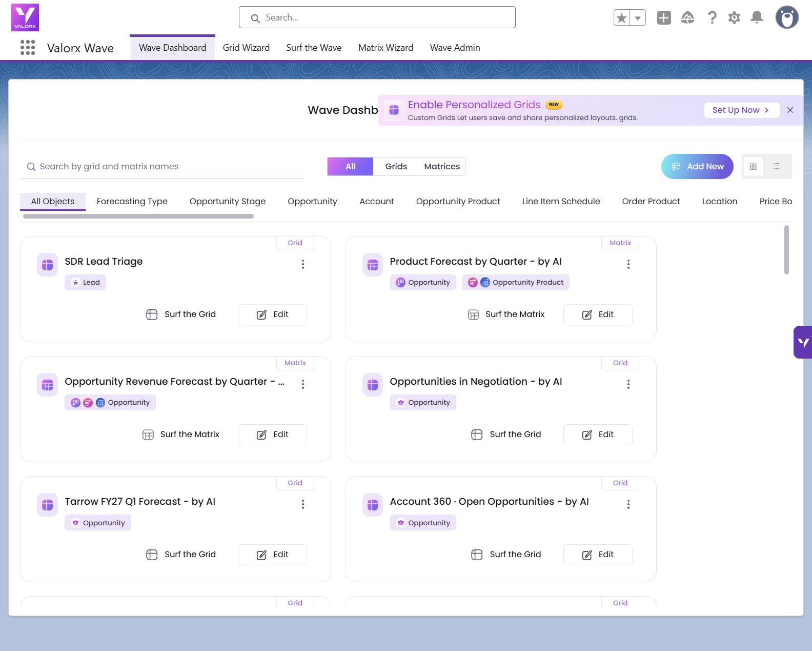Image resolution: width=812 pixels, height=651 pixels.
Task: Click Surf the Matrix on Product Forecast card
Action: click(506, 314)
